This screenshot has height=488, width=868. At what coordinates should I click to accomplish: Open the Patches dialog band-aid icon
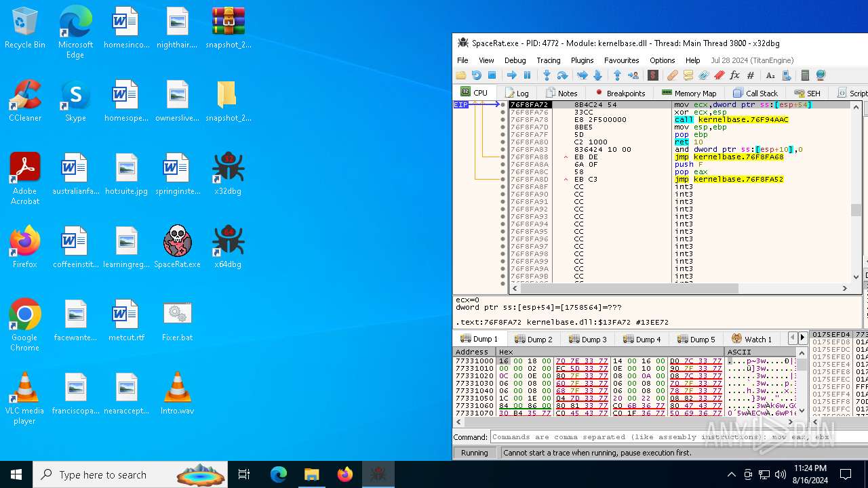coord(673,75)
